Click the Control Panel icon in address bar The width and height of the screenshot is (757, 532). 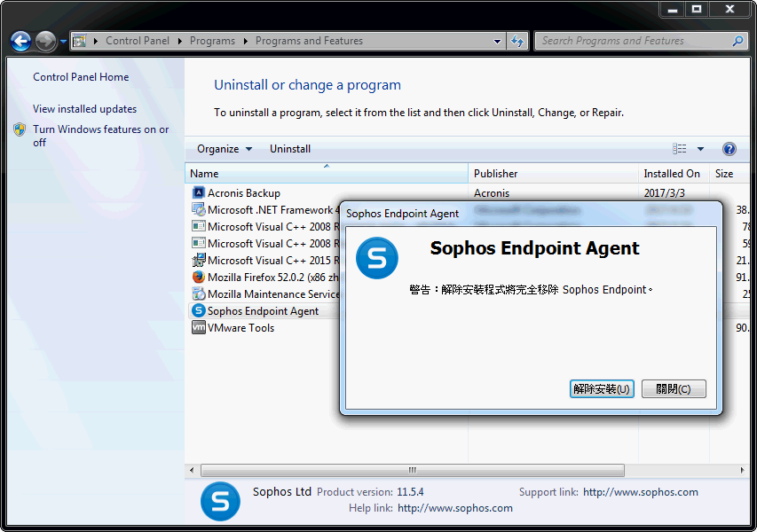pos(80,41)
